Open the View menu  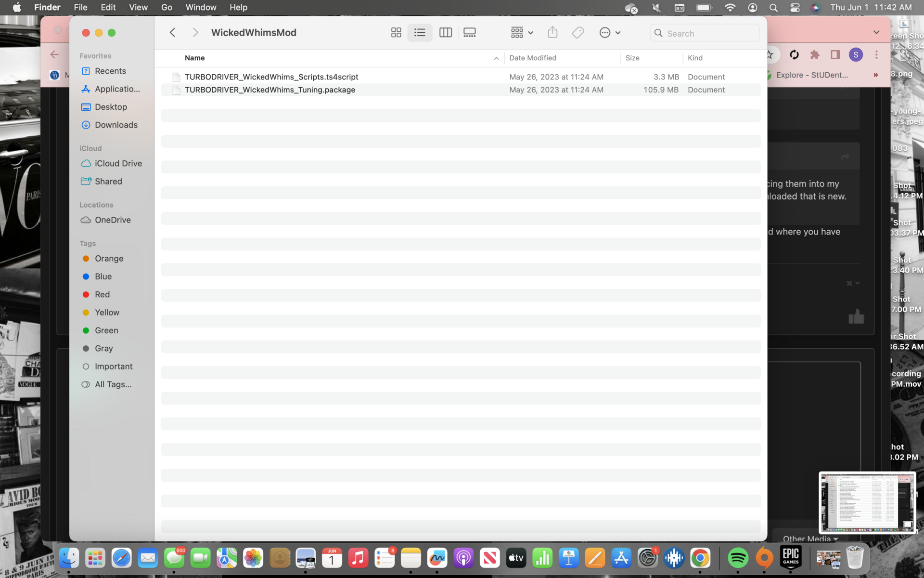click(x=138, y=7)
